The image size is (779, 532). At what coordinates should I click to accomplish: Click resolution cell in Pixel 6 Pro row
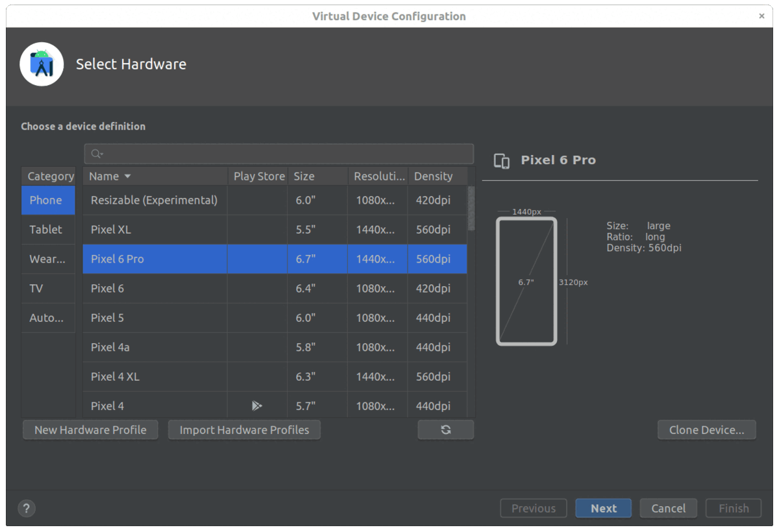click(x=378, y=259)
